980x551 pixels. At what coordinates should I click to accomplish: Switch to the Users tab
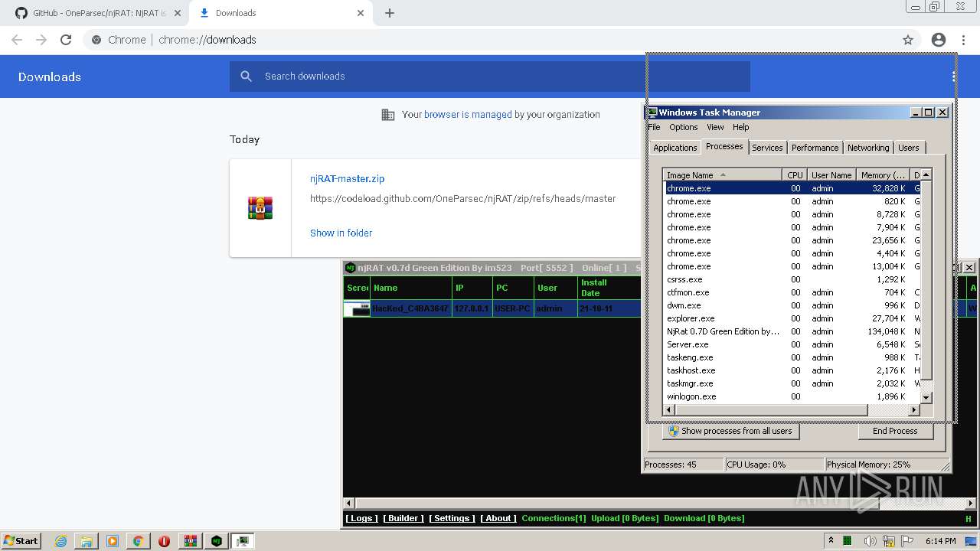909,148
